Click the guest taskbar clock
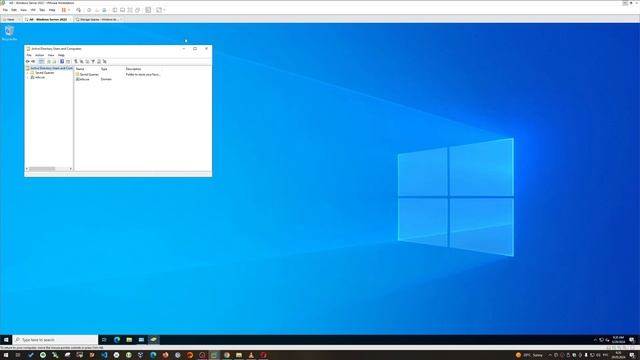This screenshot has width=640, height=360. pos(618,340)
